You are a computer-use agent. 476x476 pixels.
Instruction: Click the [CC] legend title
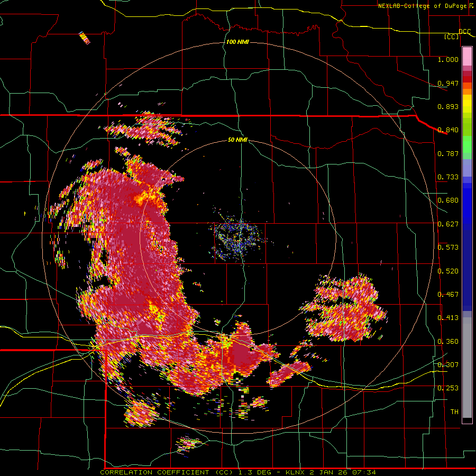click(452, 36)
